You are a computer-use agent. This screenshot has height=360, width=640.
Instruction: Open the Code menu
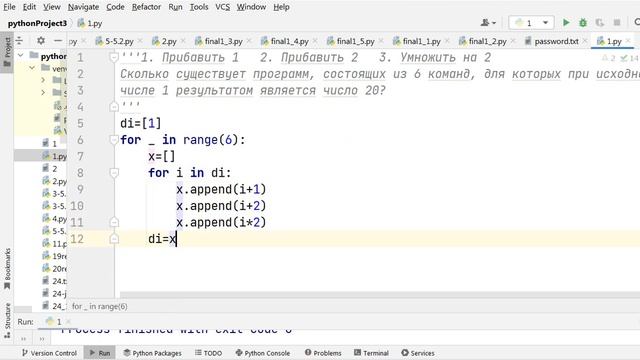point(115,7)
